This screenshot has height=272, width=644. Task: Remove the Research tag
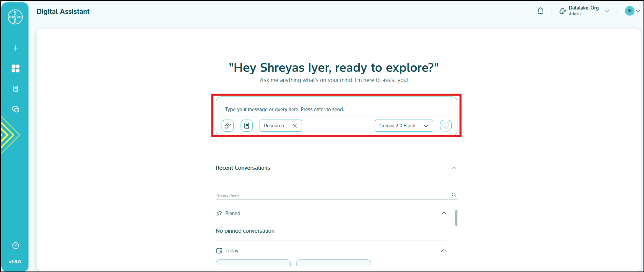[295, 126]
